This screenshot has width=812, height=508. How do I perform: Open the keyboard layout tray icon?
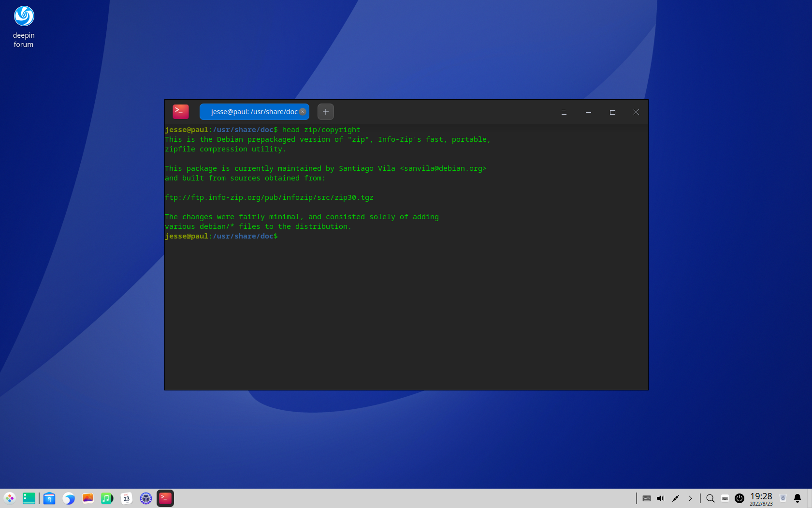(x=647, y=498)
